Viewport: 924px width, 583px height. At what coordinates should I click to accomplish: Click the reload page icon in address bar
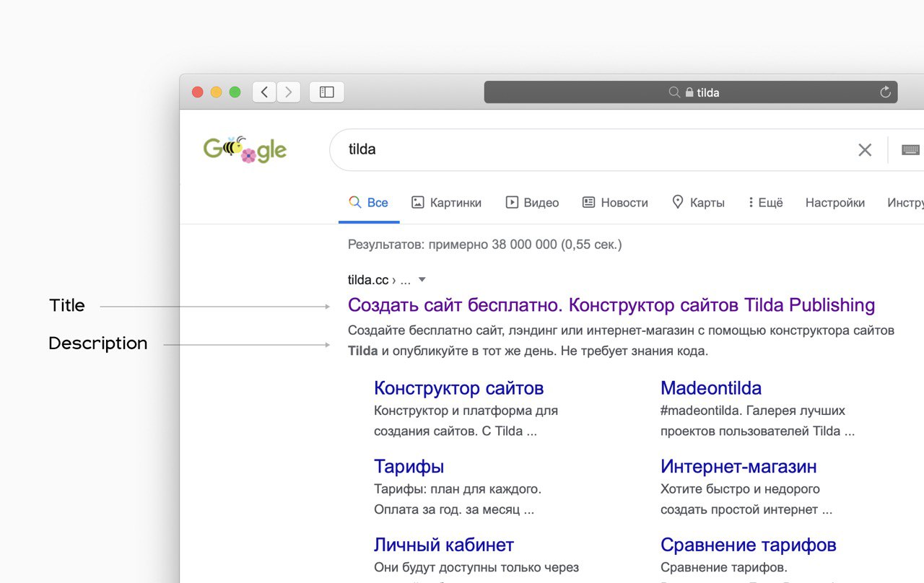point(885,92)
